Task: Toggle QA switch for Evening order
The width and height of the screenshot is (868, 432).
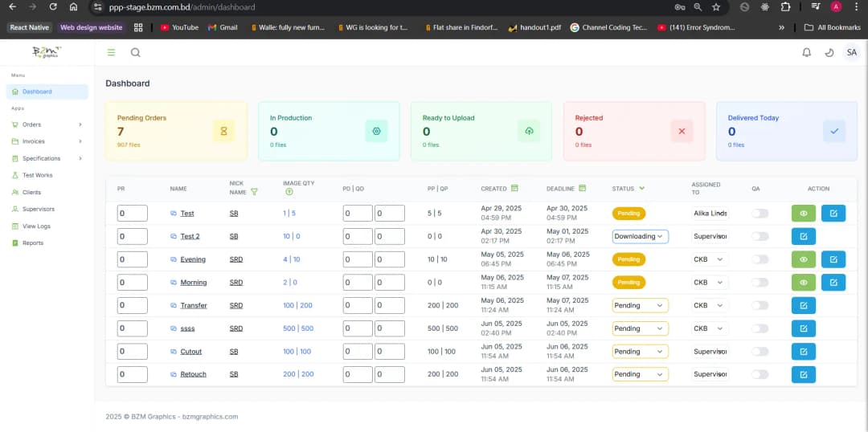Action: pyautogui.click(x=759, y=259)
